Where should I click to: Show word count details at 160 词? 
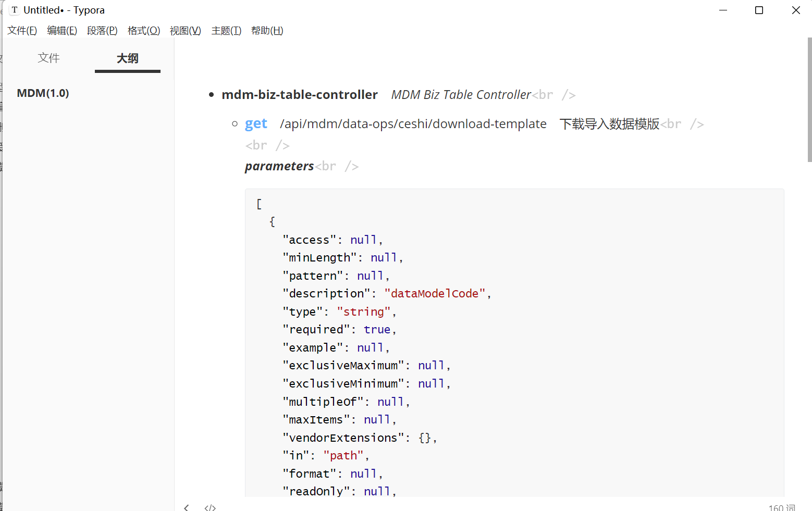tap(782, 507)
